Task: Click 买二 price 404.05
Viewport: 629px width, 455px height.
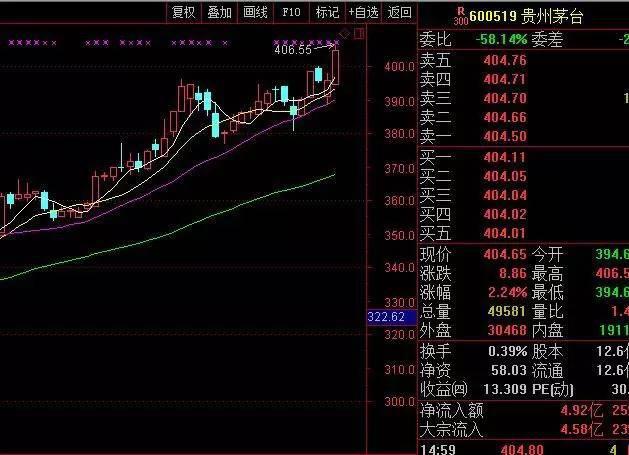Action: [x=505, y=176]
